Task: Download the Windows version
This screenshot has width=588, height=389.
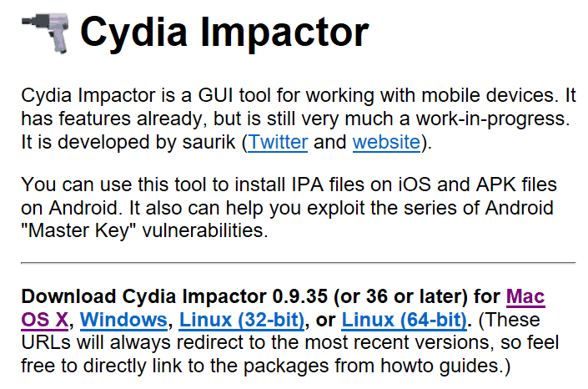Action: [123, 320]
